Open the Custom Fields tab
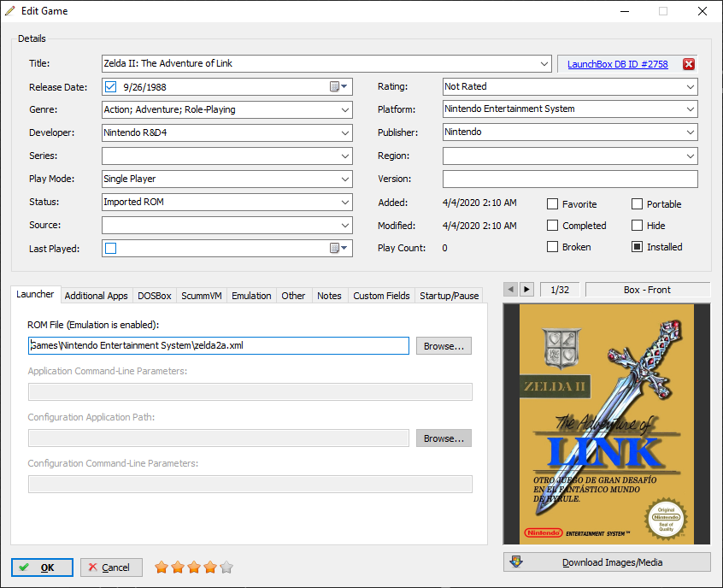Image resolution: width=723 pixels, height=588 pixels. 381,296
